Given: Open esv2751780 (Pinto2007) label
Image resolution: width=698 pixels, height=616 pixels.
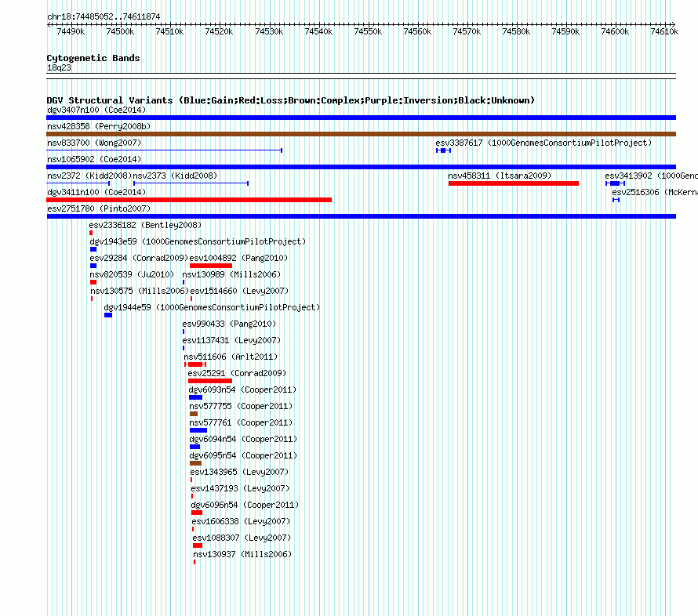Looking at the screenshot, I should tap(99, 208).
